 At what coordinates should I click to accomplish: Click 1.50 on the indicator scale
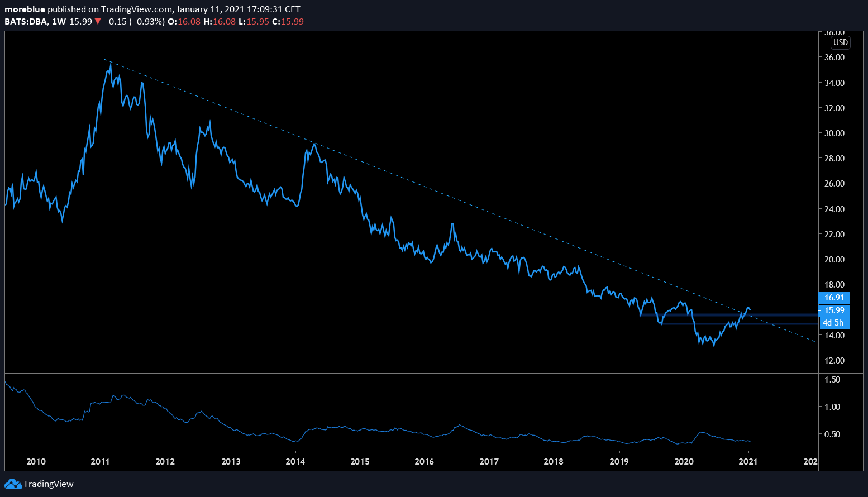click(x=832, y=380)
